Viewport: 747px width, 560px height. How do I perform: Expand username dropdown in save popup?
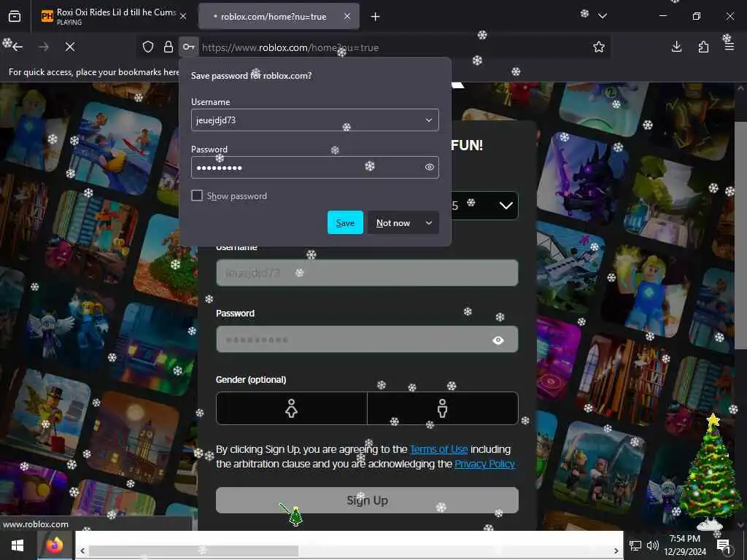tap(429, 120)
